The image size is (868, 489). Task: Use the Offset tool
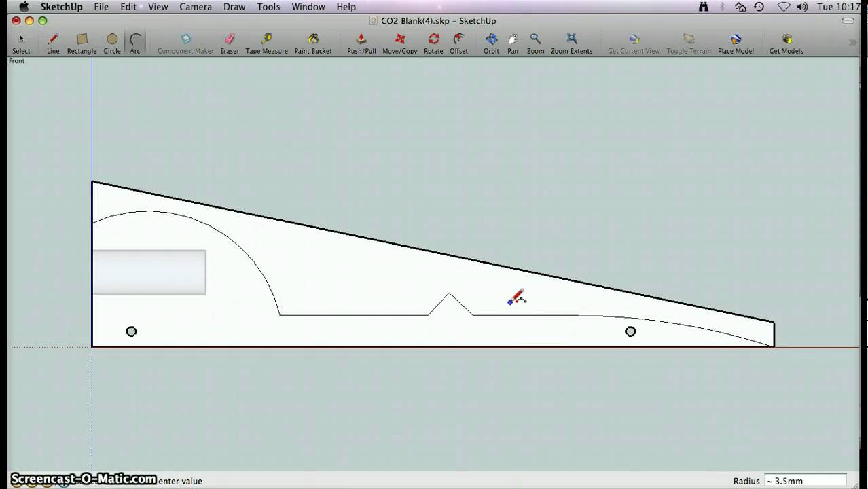click(x=458, y=39)
